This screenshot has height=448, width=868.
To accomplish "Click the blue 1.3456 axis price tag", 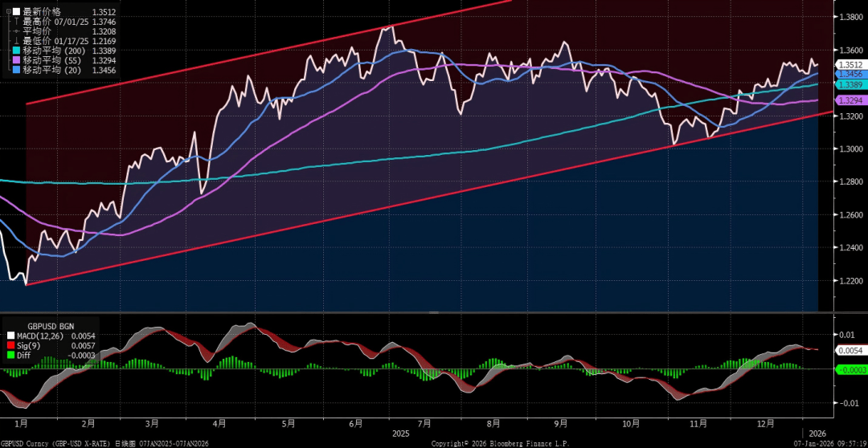I will click(x=849, y=74).
